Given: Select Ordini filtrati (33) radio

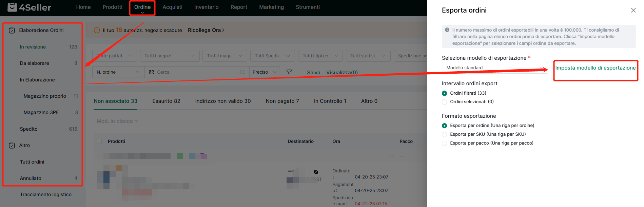Looking at the screenshot, I should point(444,93).
